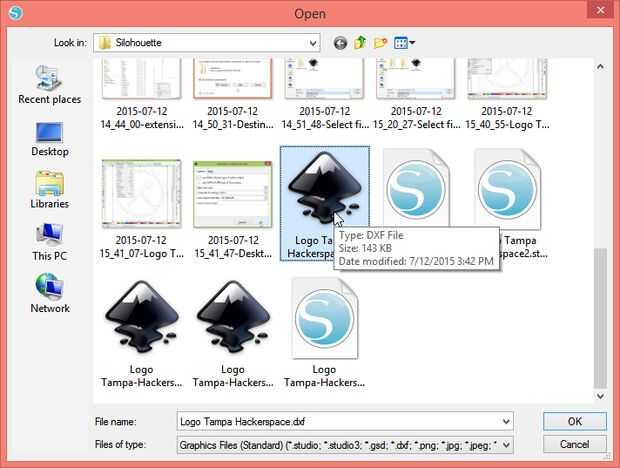The width and height of the screenshot is (620, 468).
Task: Select the 15_41_47-Deskt... file
Action: point(232,209)
